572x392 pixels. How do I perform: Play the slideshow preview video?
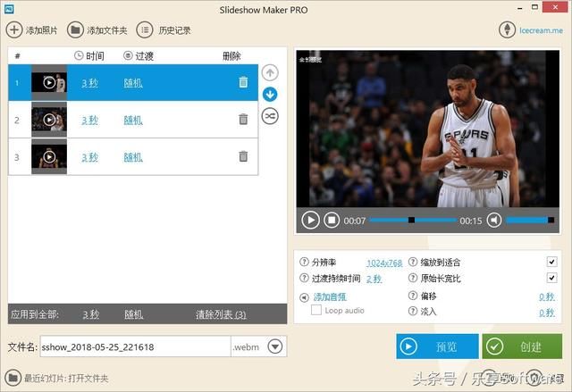pyautogui.click(x=310, y=220)
